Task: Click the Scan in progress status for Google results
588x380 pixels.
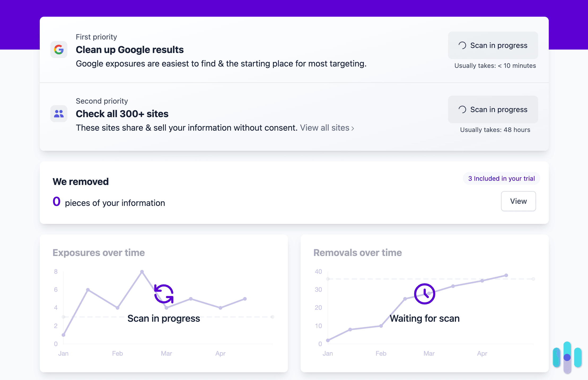Action: [493, 45]
